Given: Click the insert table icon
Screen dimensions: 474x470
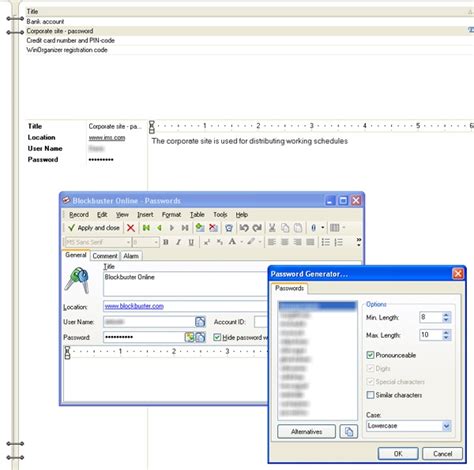Looking at the screenshot, I should (x=334, y=228).
